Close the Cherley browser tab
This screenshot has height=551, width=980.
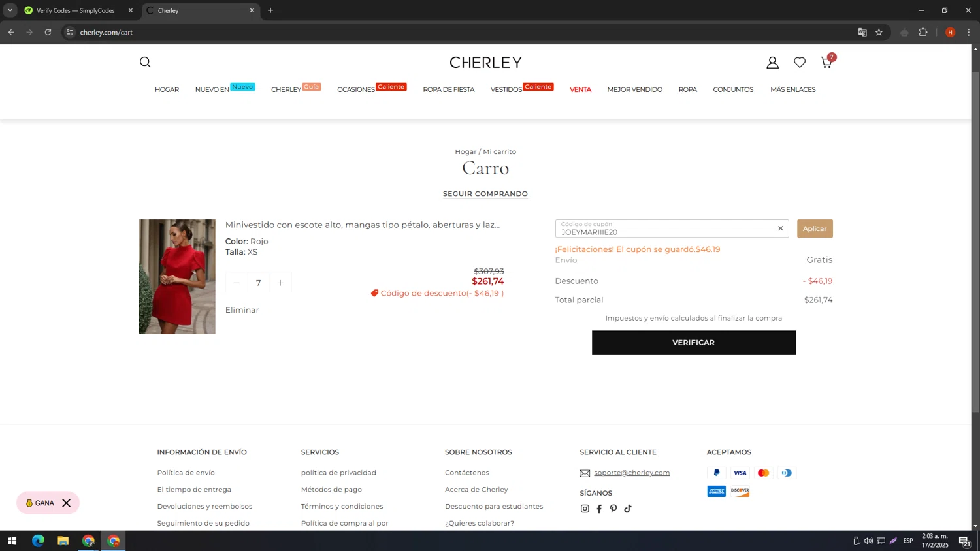(x=252, y=10)
